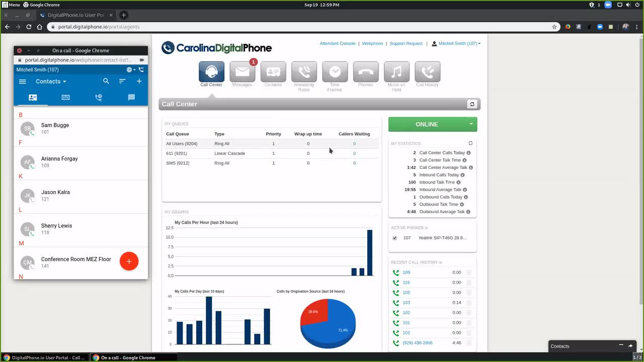Viewport: 644px width, 362px height.
Task: Open the Time Frames clock icon
Action: coord(335,72)
